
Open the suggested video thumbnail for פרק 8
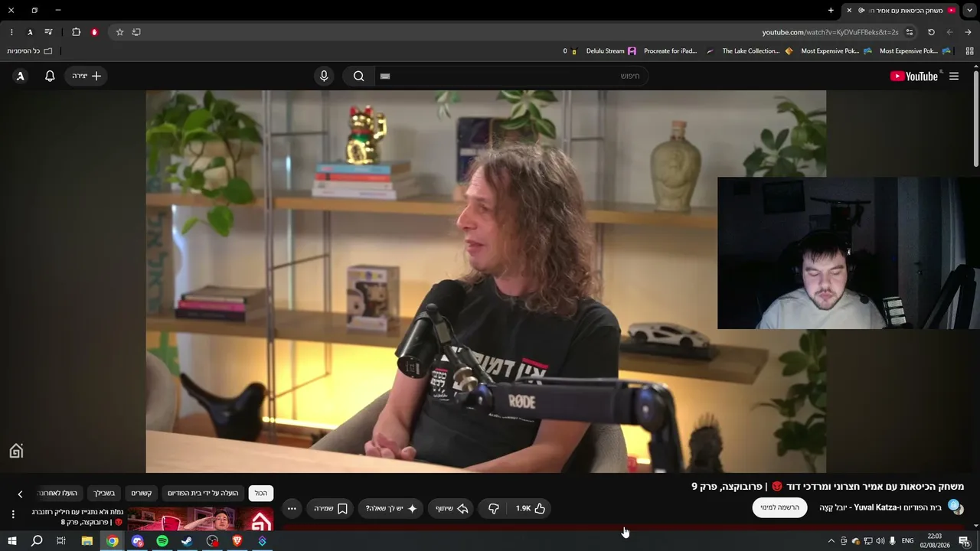click(x=200, y=518)
